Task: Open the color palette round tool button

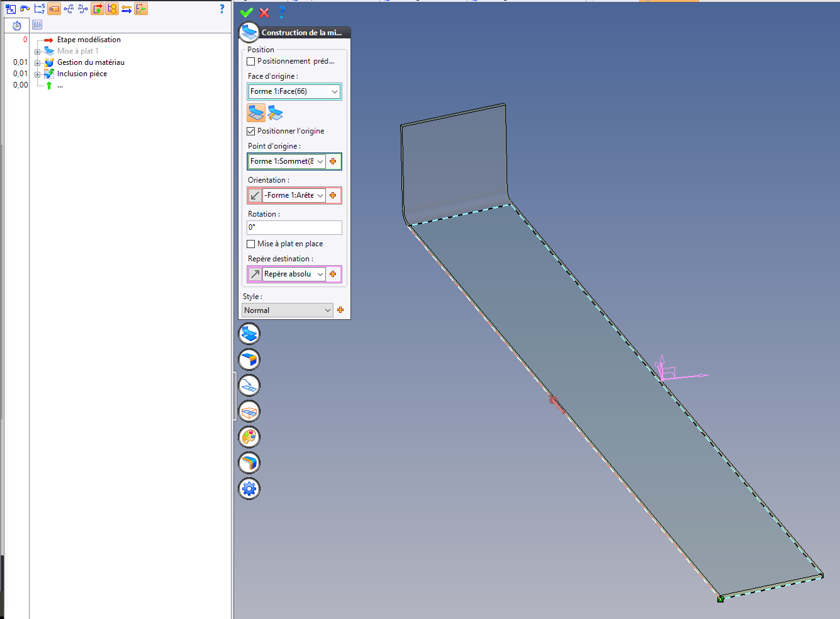Action: (249, 437)
